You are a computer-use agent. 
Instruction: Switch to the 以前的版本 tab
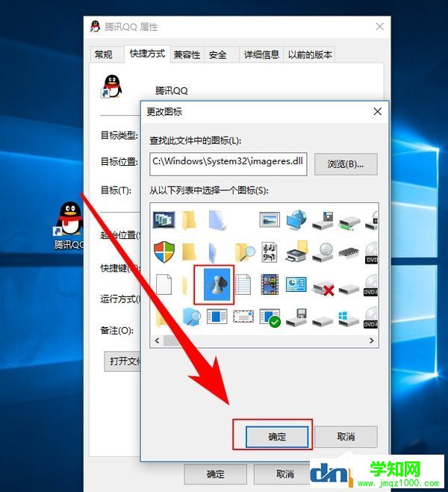click(310, 55)
